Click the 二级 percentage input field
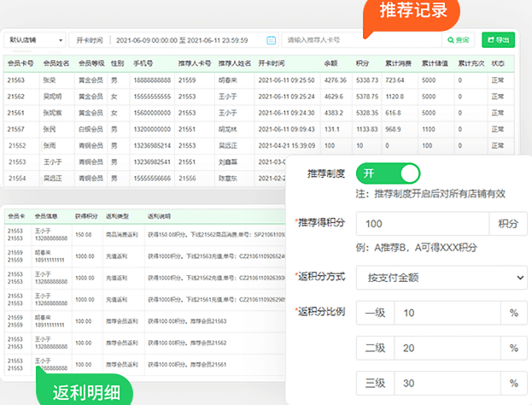This screenshot has width=532, height=405. (x=448, y=348)
